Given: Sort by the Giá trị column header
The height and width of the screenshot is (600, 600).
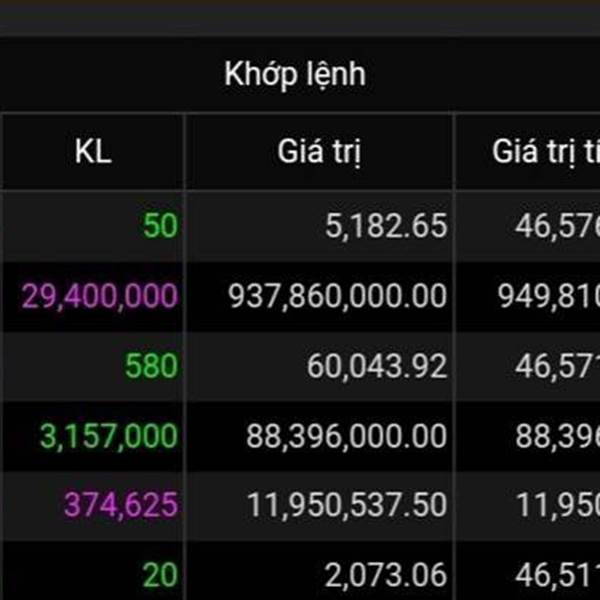Looking at the screenshot, I should 319,152.
